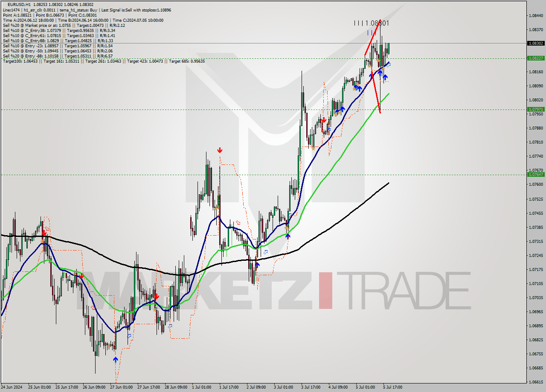Select 'Sell %20 @ Market price' line
Screen dimensions: 546x392
click(x=64, y=25)
